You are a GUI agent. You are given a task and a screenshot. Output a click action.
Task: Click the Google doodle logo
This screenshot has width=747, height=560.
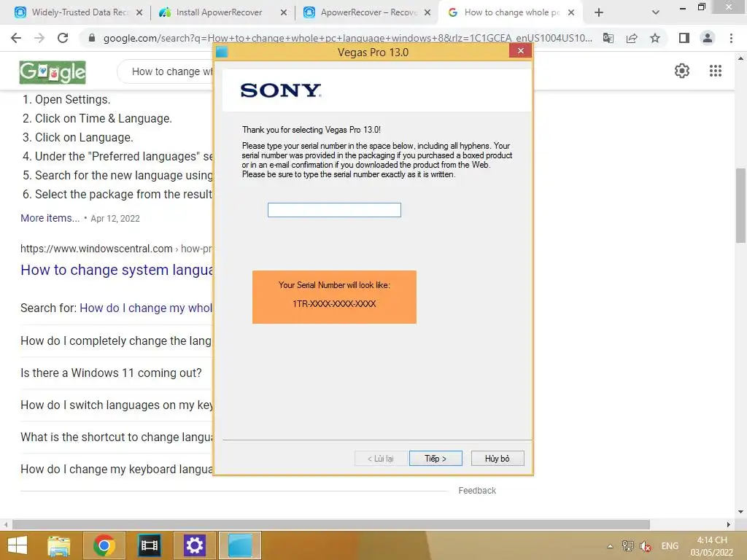click(x=53, y=72)
